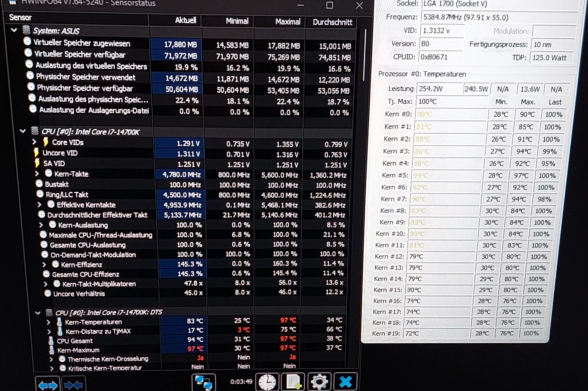Click the Fertigungsprozess field showing 10 nm
Viewport: 588px width, 391px height.
tap(552, 45)
